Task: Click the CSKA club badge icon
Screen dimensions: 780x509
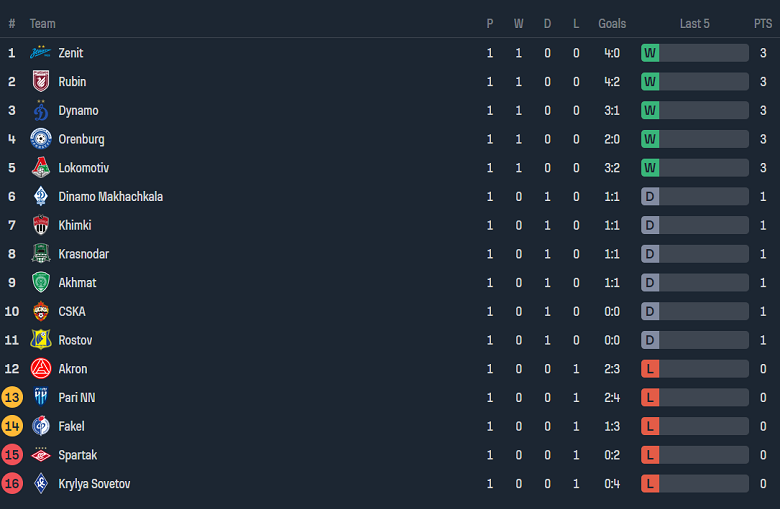Action: (x=41, y=311)
